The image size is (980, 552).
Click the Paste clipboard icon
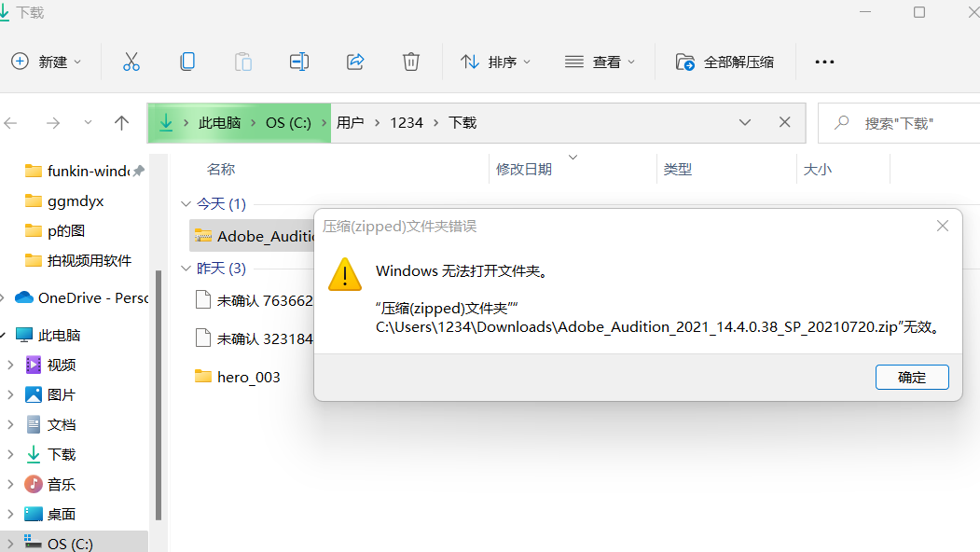[243, 62]
